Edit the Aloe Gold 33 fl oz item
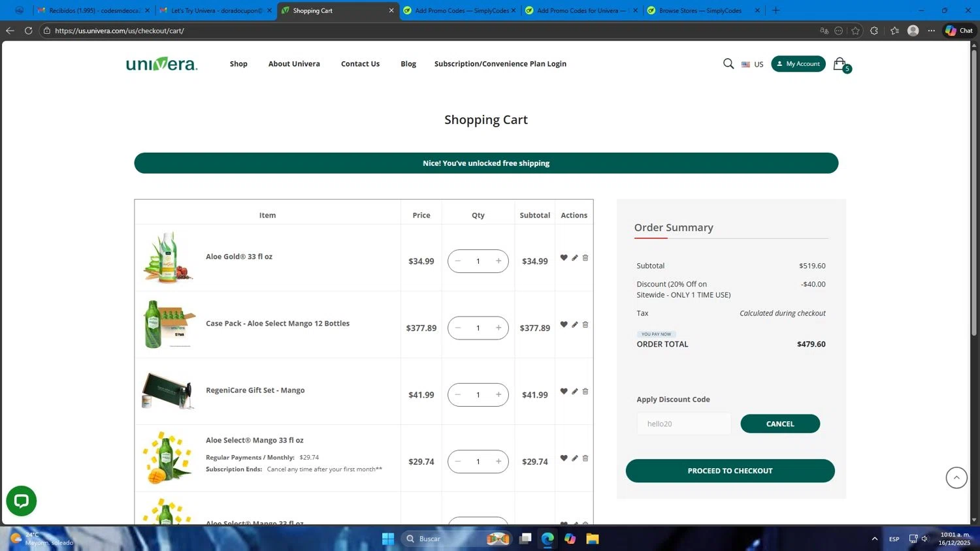Viewport: 980px width, 551px height. click(575, 258)
